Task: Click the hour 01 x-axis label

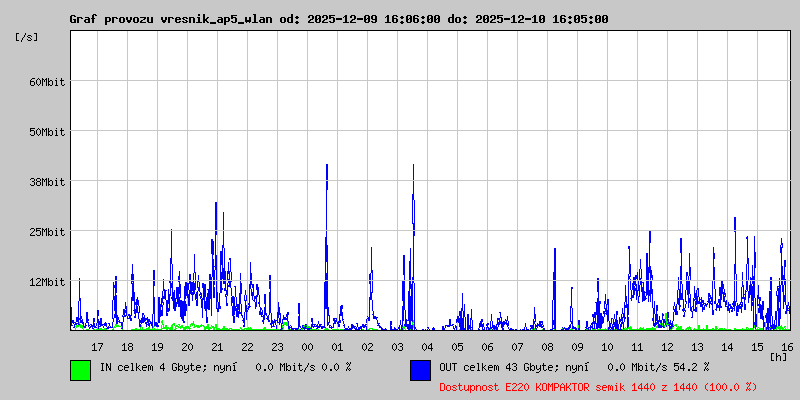Action: (x=337, y=347)
